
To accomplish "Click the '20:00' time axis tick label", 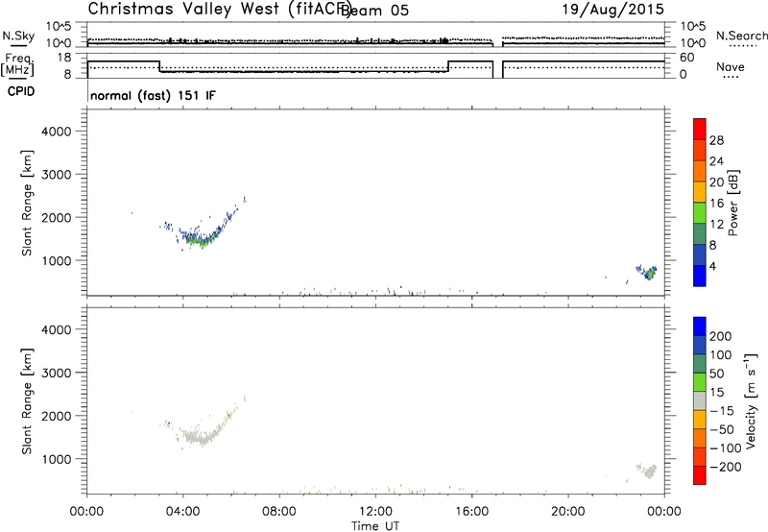I will click(568, 512).
